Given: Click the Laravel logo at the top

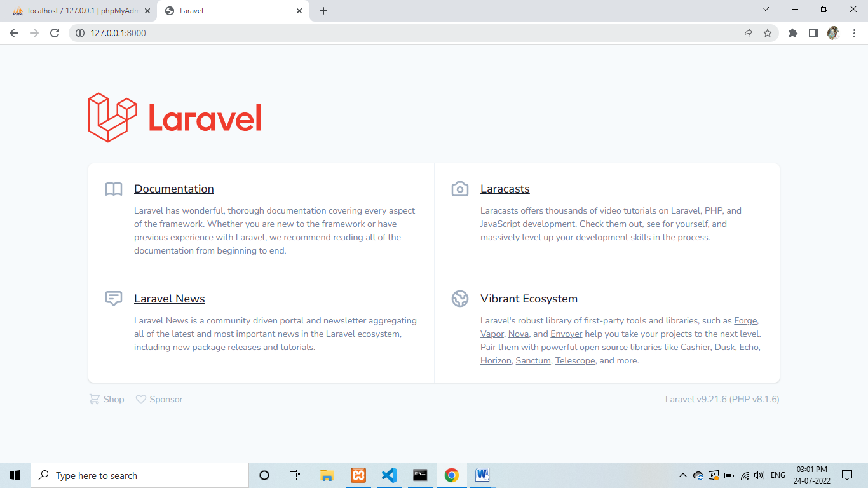Looking at the screenshot, I should click(175, 118).
